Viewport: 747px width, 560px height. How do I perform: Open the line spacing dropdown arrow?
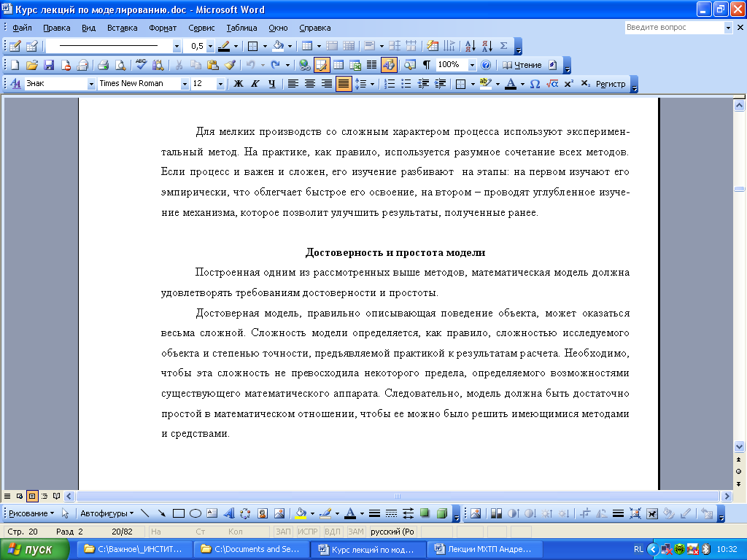point(372,85)
